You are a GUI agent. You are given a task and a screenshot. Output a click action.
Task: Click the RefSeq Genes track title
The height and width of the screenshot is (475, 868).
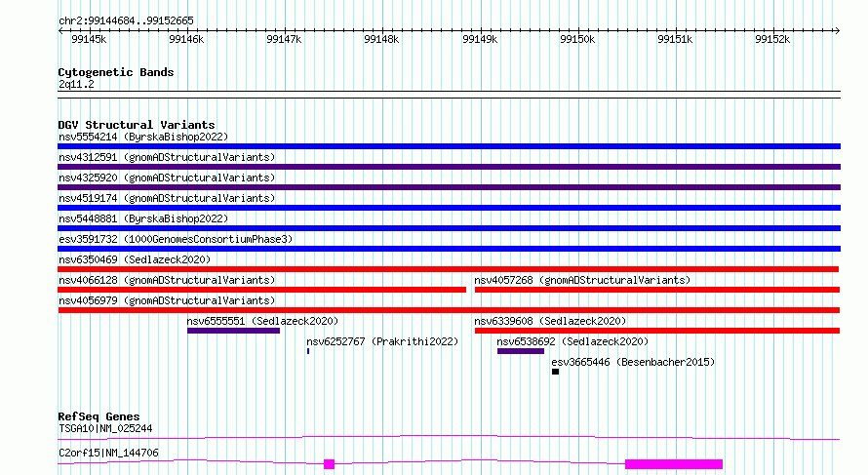coord(99,416)
